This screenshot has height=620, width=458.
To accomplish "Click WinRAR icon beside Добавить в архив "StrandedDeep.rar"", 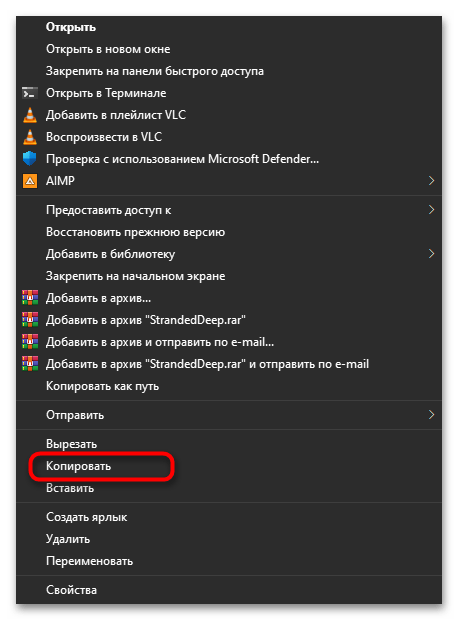I will point(30,320).
